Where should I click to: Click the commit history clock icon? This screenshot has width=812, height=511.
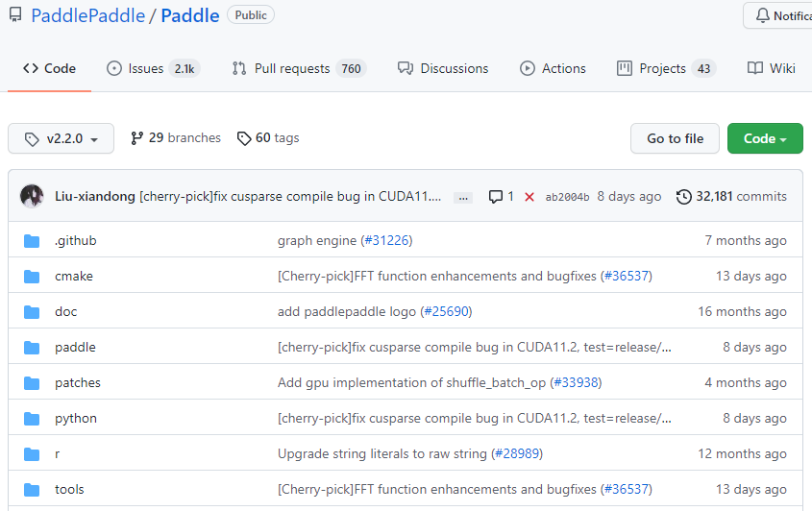pos(683,197)
